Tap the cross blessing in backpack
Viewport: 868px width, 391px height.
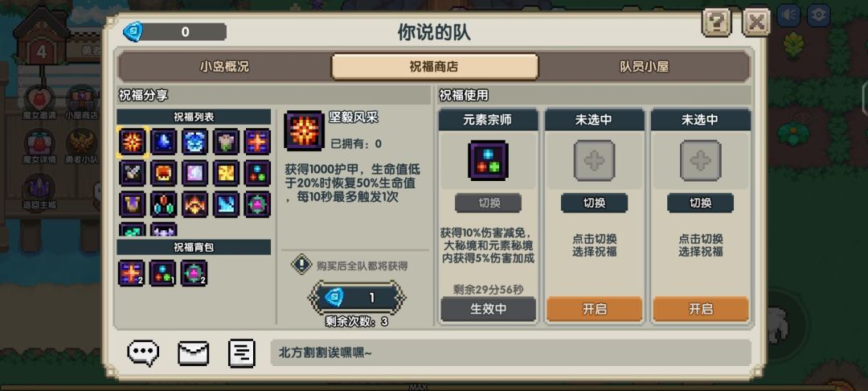point(132,273)
